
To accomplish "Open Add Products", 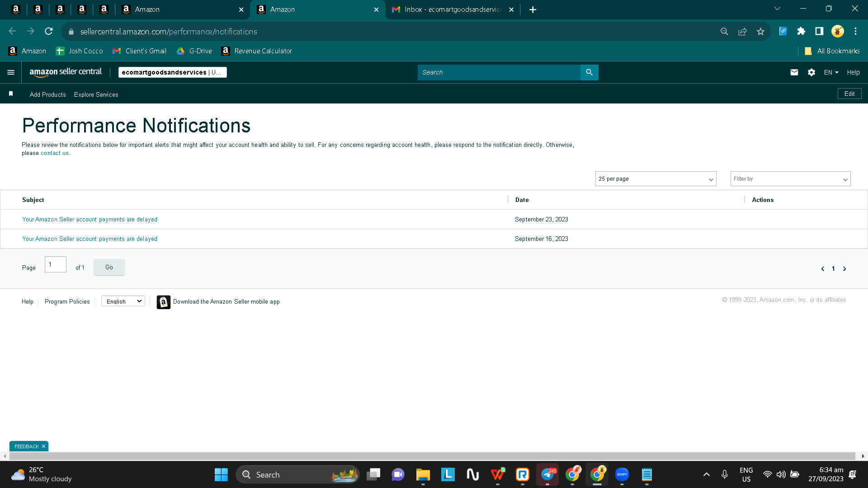I will coord(48,94).
